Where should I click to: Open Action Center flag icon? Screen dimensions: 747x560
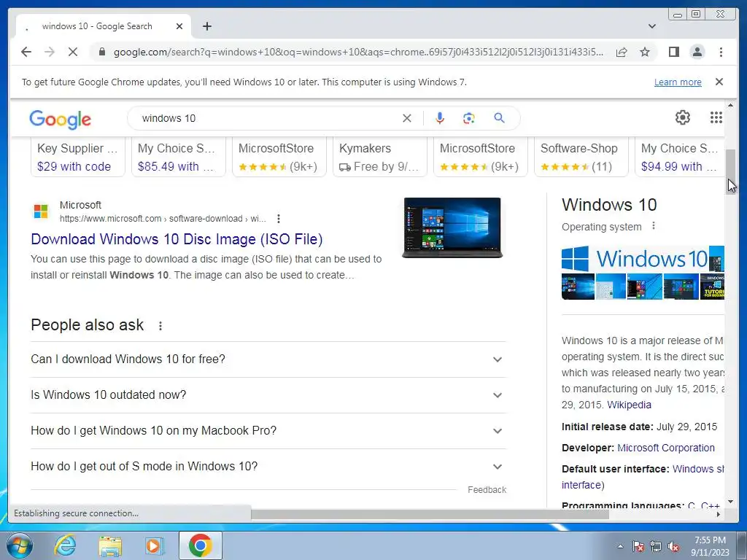point(638,547)
